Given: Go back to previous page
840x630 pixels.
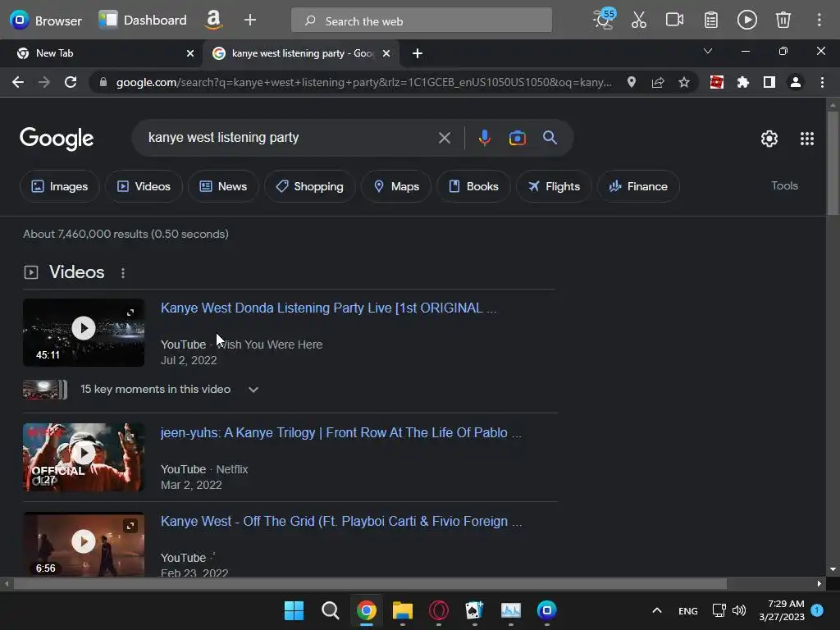Looking at the screenshot, I should click(18, 82).
